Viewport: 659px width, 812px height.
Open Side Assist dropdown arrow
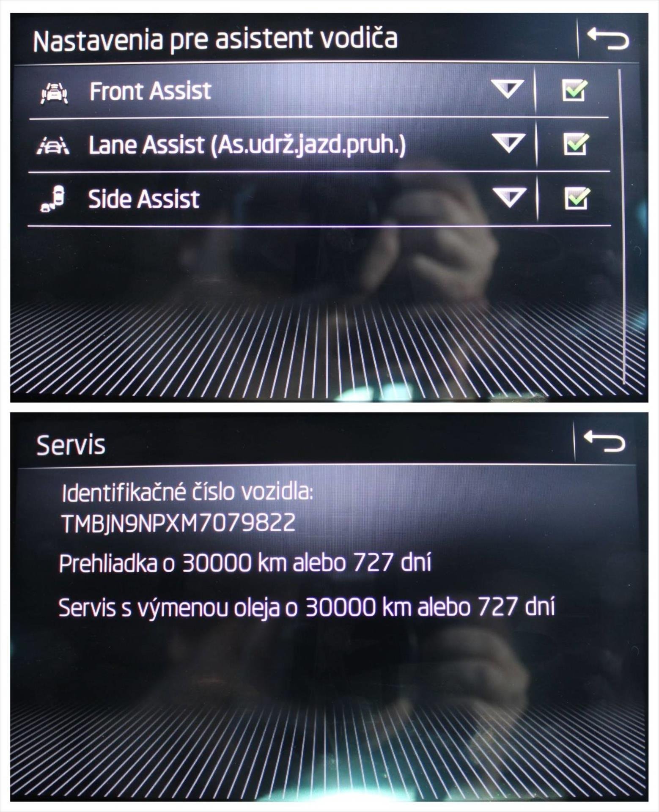(510, 198)
